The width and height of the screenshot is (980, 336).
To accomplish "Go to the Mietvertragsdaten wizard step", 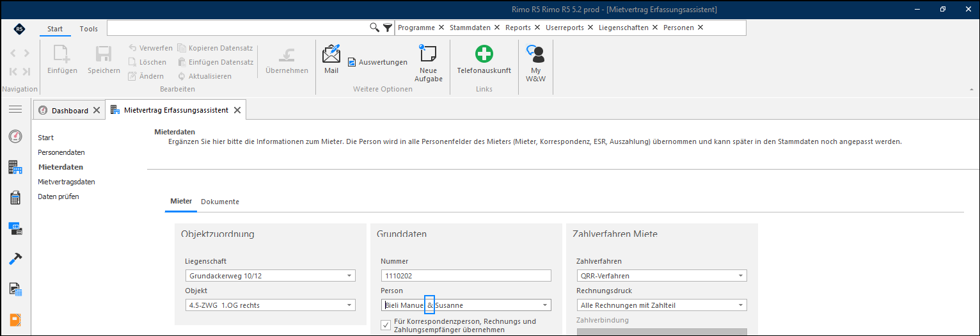I will (67, 182).
